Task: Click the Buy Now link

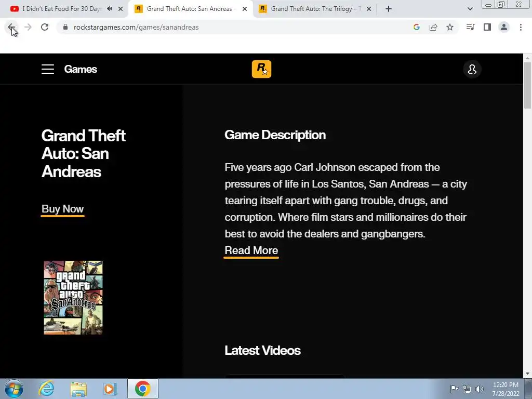Action: (62, 209)
